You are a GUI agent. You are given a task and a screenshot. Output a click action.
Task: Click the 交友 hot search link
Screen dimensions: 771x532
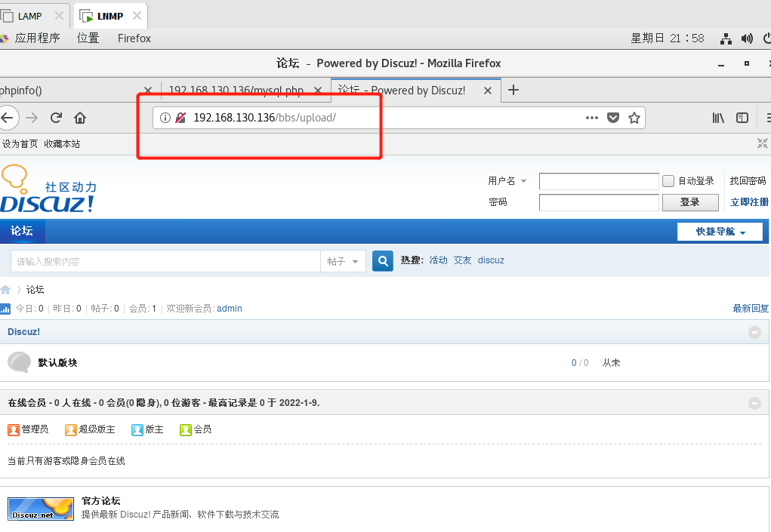(463, 260)
